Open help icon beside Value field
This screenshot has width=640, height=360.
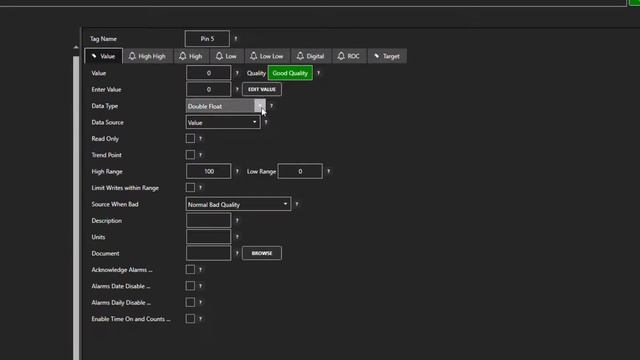tap(237, 73)
